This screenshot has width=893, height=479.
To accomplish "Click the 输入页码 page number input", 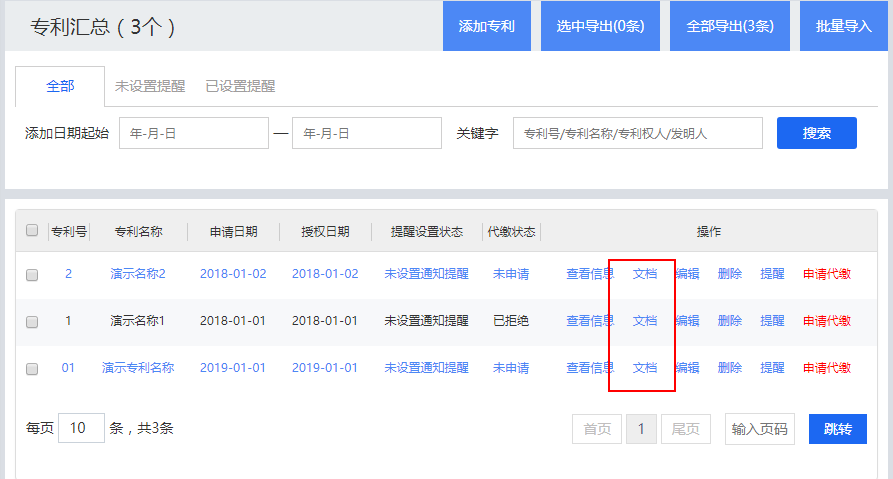I will coord(760,429).
